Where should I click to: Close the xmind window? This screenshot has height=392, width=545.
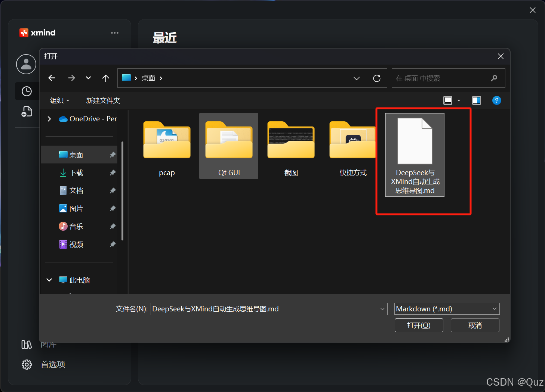click(x=533, y=10)
